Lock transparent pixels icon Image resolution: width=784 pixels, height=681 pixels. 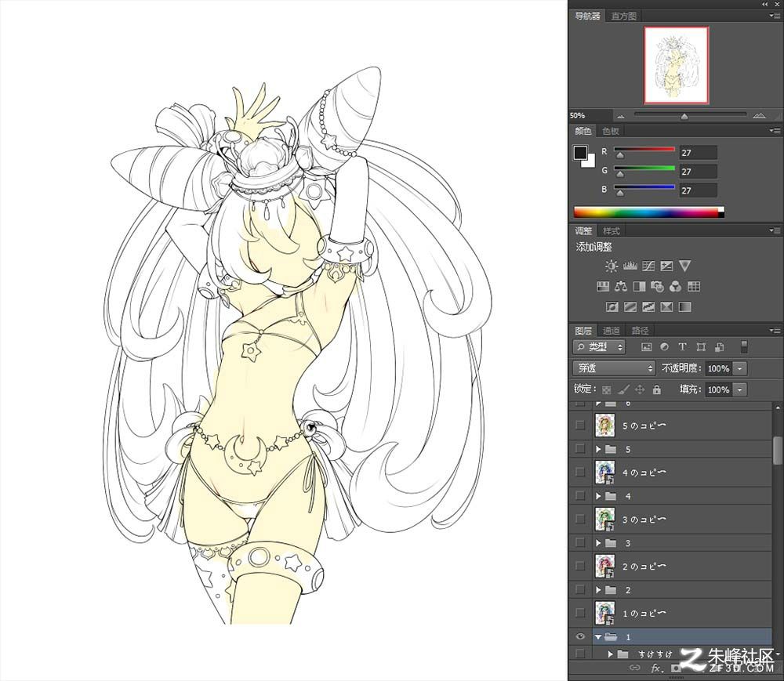pos(607,389)
